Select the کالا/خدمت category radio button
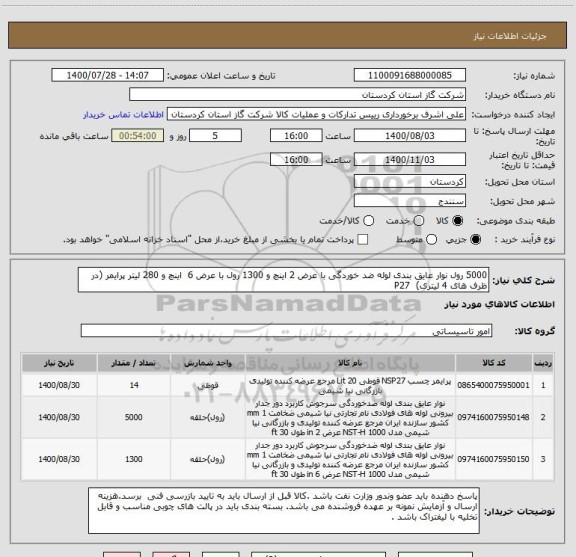 tap(368, 220)
